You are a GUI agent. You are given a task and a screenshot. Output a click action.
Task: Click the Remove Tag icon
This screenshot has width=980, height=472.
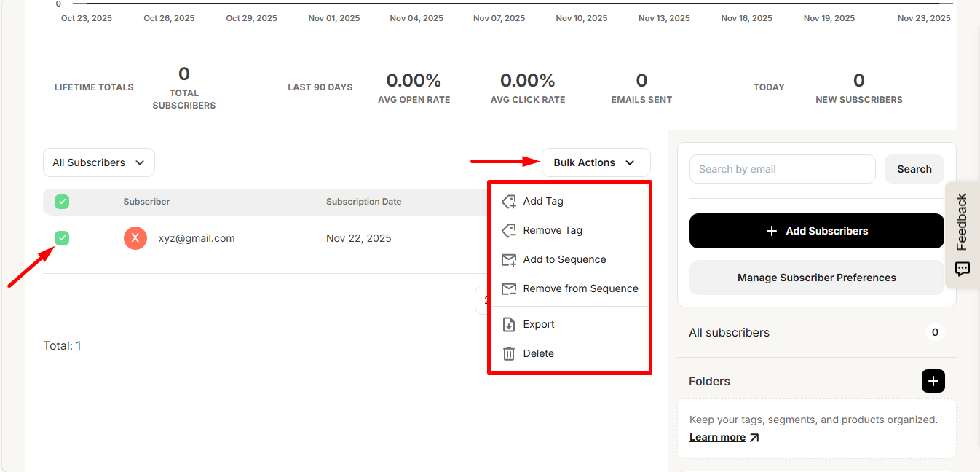509,231
